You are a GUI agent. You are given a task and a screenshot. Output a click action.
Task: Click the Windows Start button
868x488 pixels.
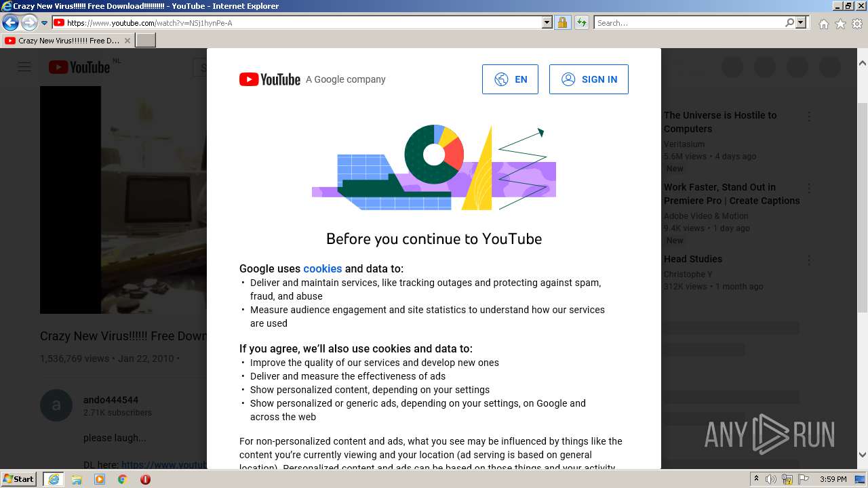pos(19,479)
